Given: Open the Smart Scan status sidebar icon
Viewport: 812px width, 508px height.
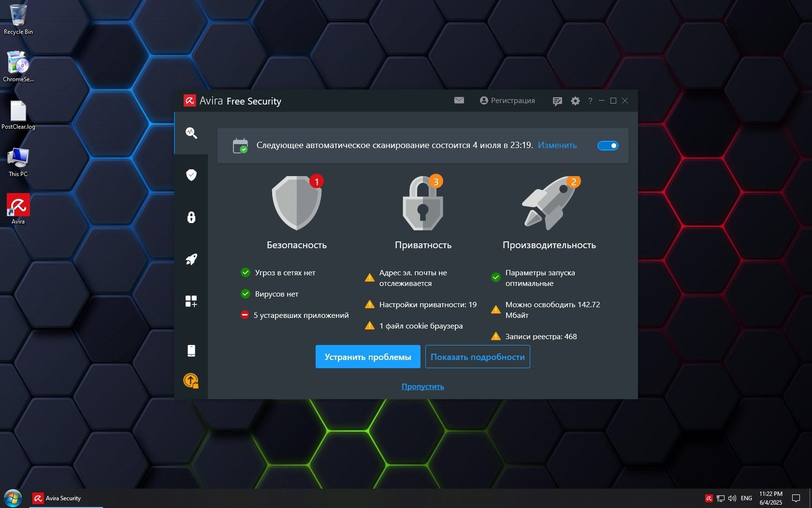Looking at the screenshot, I should [x=191, y=133].
